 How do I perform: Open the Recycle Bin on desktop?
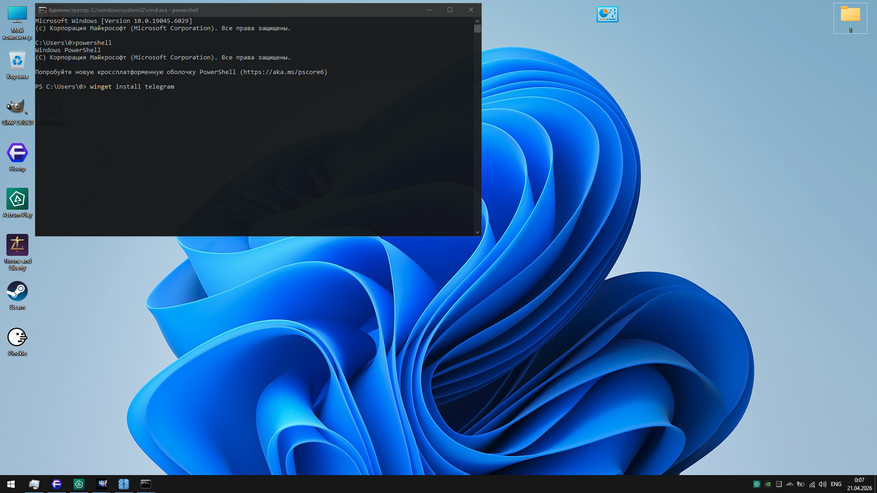17,61
